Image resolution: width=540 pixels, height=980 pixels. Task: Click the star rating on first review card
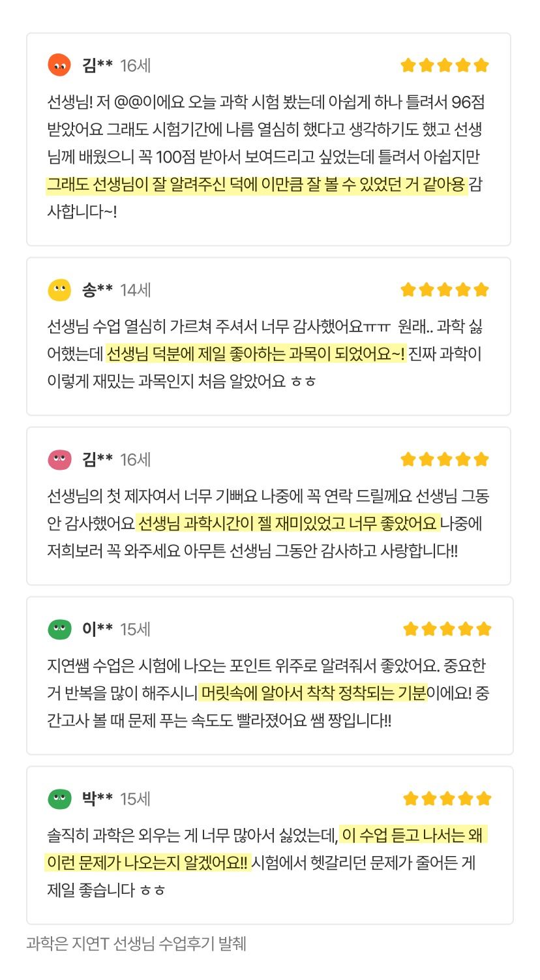[x=444, y=65]
